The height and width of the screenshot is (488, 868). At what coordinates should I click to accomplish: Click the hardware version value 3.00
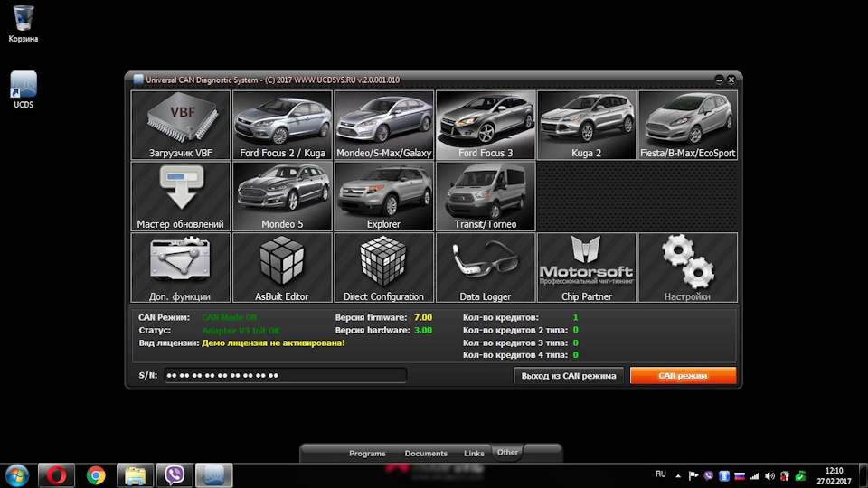423,331
